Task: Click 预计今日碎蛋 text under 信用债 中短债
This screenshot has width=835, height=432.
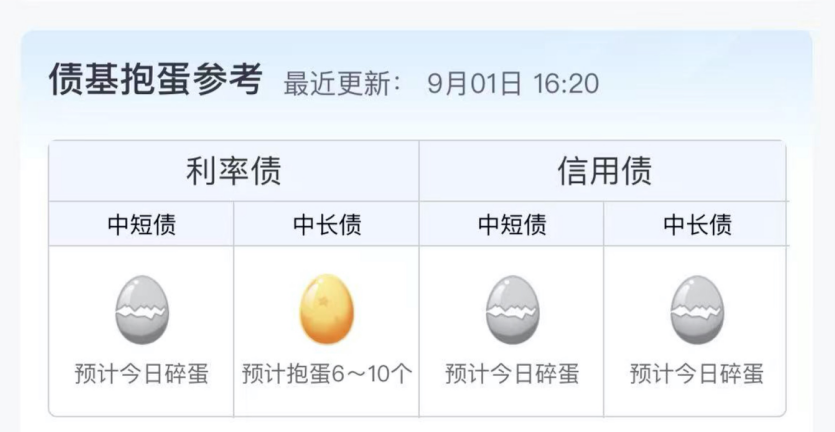Action: pyautogui.click(x=512, y=373)
